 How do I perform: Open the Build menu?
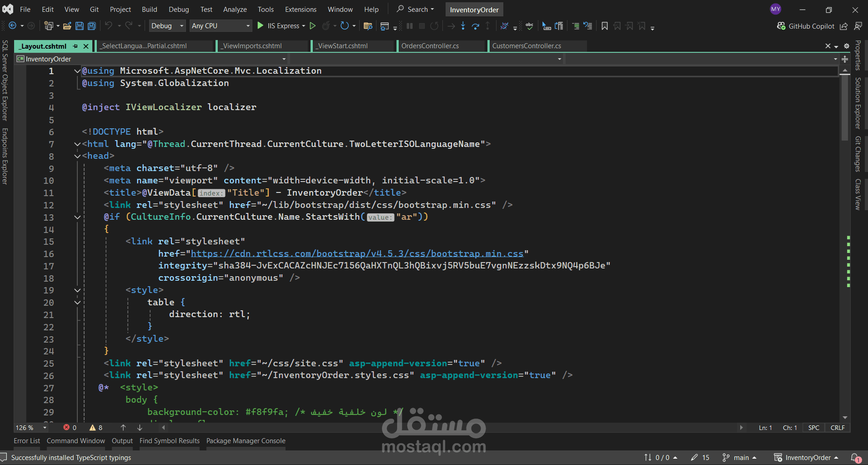pyautogui.click(x=150, y=10)
